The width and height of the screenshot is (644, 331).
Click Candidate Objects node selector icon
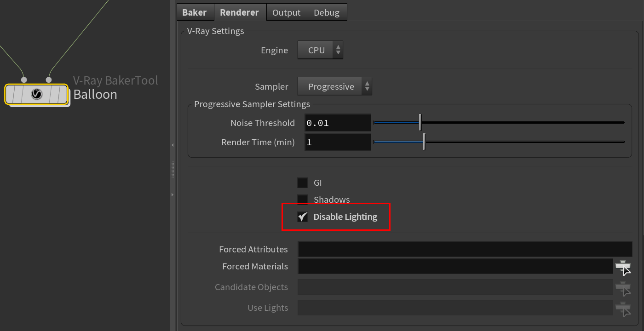[x=623, y=287]
